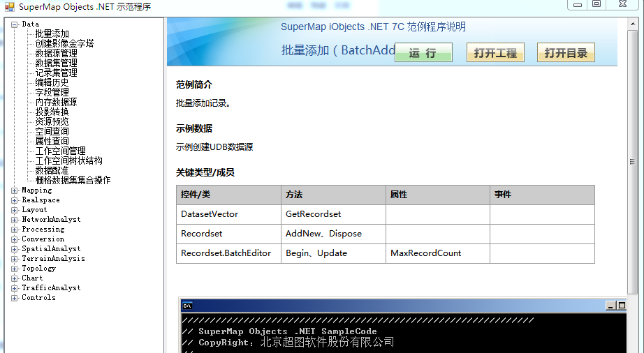
Task: Expand the Layout node
Action: pos(15,210)
